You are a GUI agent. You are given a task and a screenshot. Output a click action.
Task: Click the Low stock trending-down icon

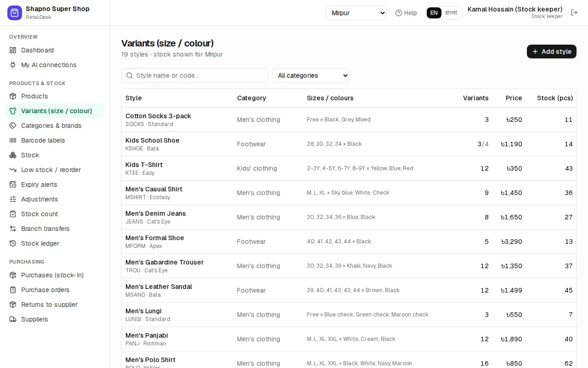[x=13, y=170]
